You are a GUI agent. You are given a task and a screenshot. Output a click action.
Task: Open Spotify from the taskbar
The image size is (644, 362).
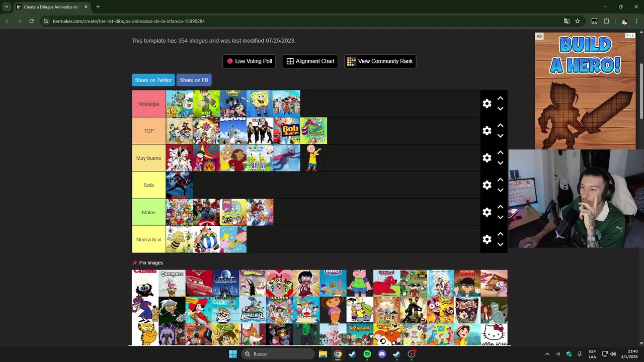(x=367, y=354)
